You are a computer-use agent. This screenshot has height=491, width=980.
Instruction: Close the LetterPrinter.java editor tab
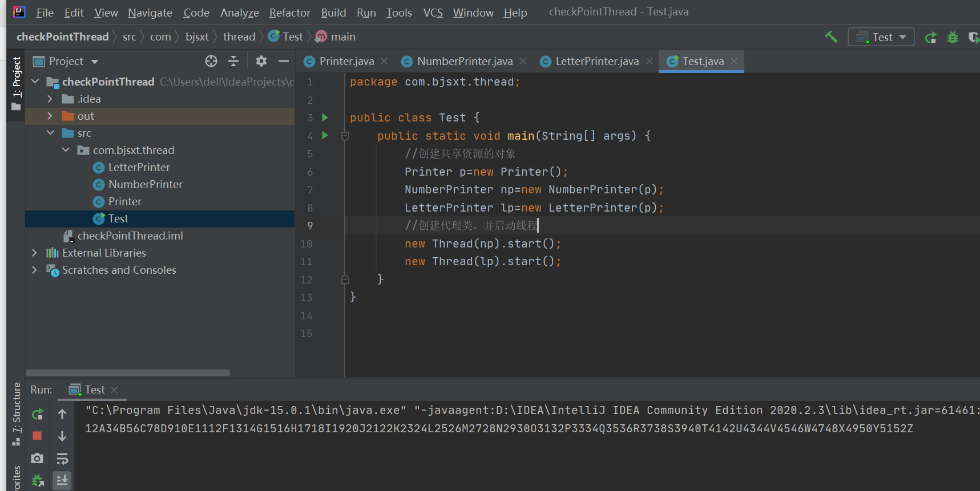649,61
